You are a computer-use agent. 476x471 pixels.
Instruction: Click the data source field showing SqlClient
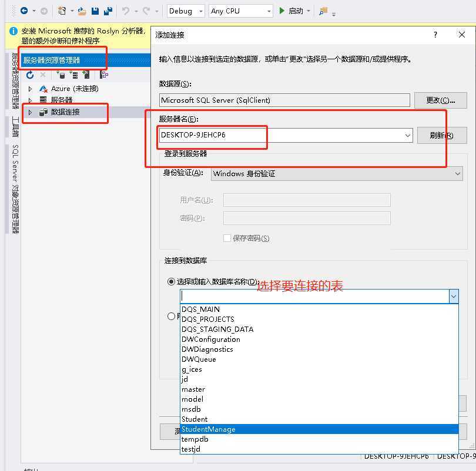tap(284, 100)
